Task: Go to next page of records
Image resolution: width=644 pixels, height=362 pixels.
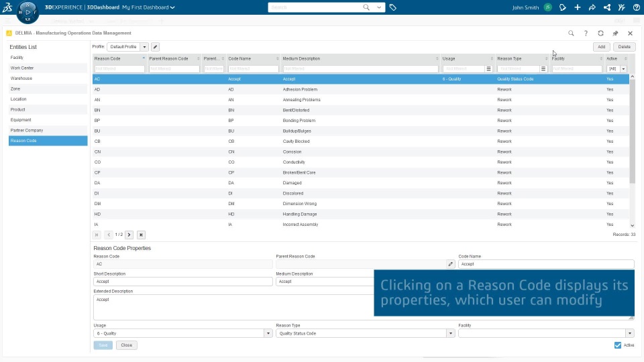Action: tap(129, 235)
